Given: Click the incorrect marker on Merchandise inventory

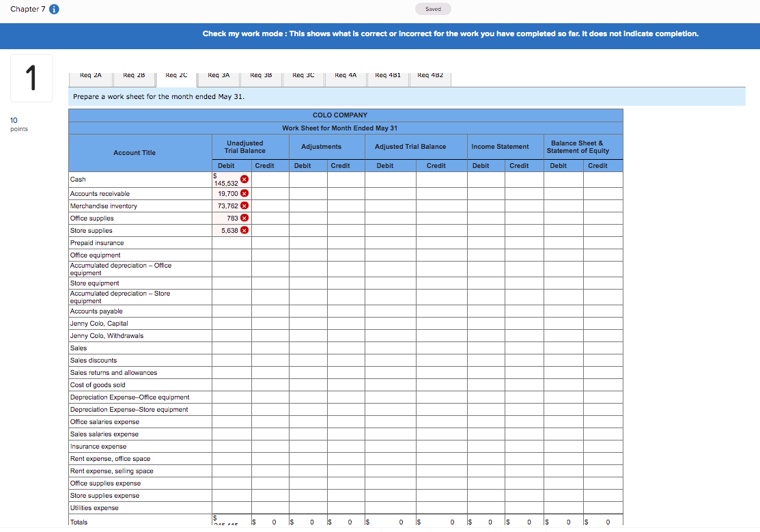Looking at the screenshot, I should [244, 206].
